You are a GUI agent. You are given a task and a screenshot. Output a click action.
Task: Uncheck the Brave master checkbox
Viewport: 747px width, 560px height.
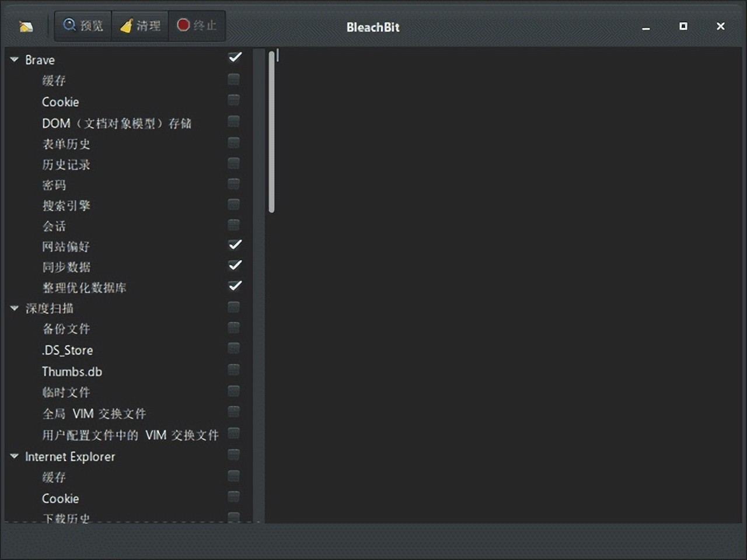pos(235,57)
